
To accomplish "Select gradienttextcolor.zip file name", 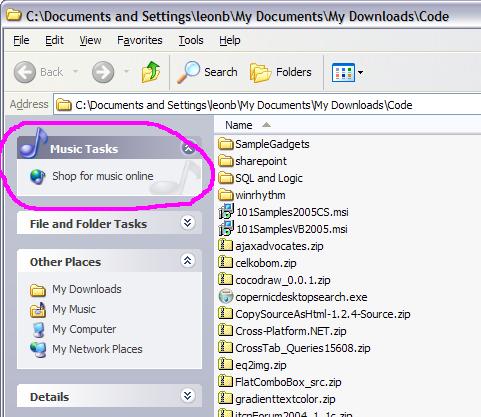I will click(x=285, y=399).
